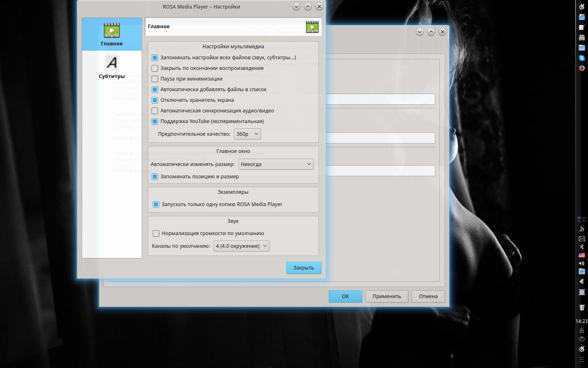The image size is (588, 368).
Task: Enable 'Нормализация громкости по умолчанию' checkbox
Action: pos(156,233)
